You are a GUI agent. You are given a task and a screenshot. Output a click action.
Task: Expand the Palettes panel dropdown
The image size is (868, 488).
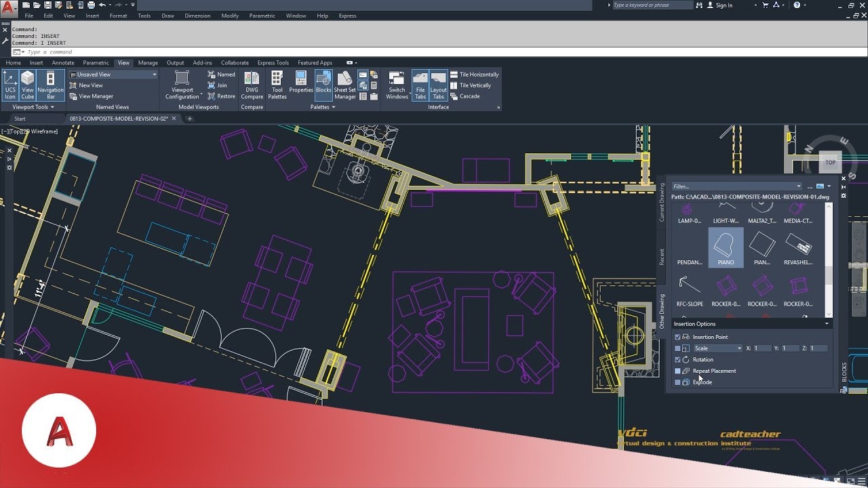pos(323,107)
